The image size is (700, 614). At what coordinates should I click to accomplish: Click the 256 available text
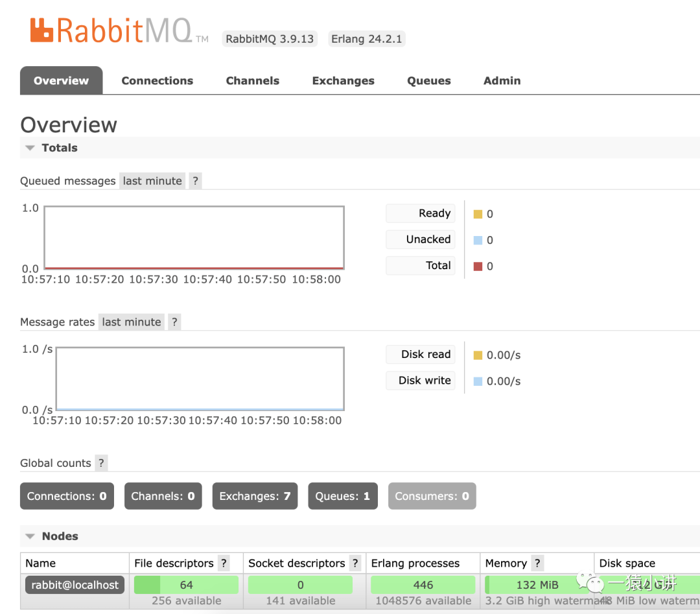coord(186,600)
